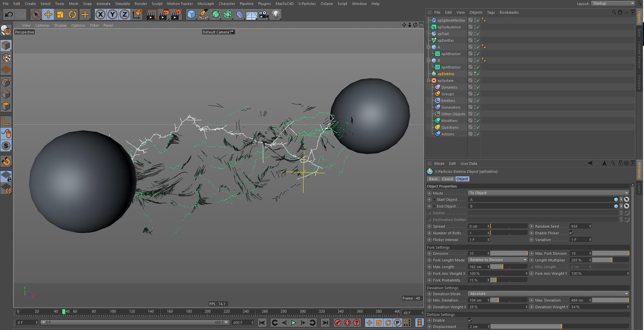Image resolution: width=644 pixels, height=330 pixels.
Task: Click the Edit Render Settings icon
Action: click(175, 14)
